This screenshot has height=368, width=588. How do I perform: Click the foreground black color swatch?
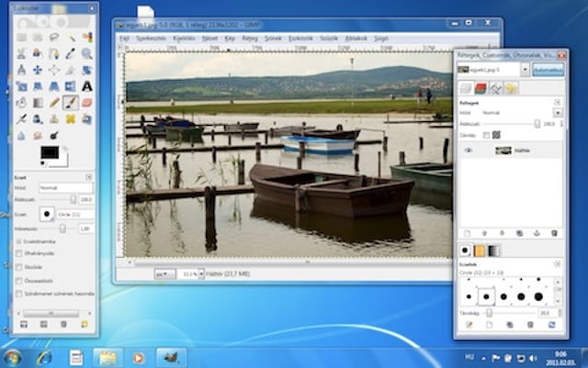click(x=50, y=152)
